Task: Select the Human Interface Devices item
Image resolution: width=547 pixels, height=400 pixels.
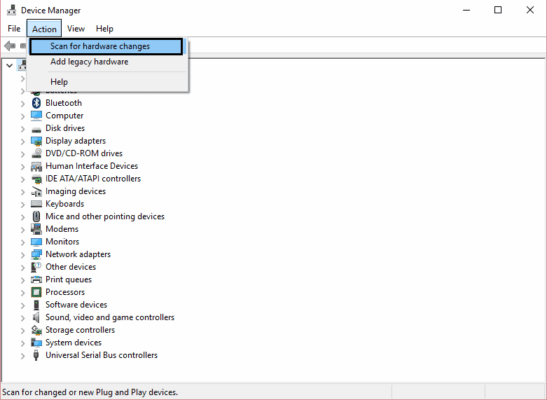Action: (x=91, y=166)
